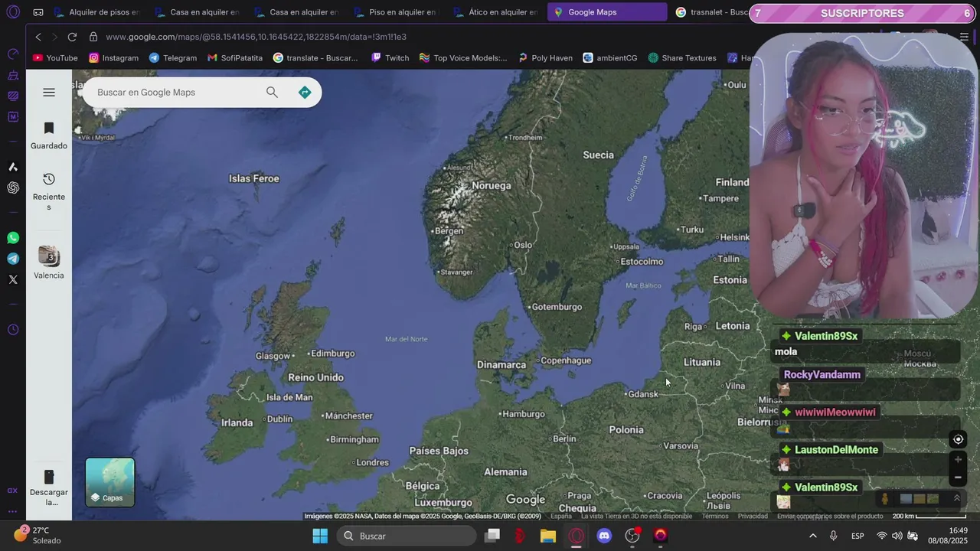Zoom in with the map plus button

(958, 459)
